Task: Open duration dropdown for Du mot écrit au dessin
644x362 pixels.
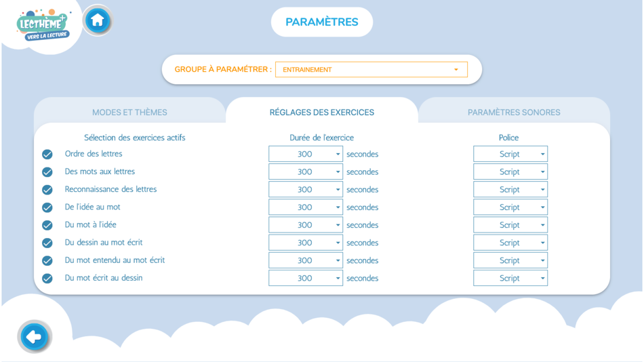Action: pos(306,278)
